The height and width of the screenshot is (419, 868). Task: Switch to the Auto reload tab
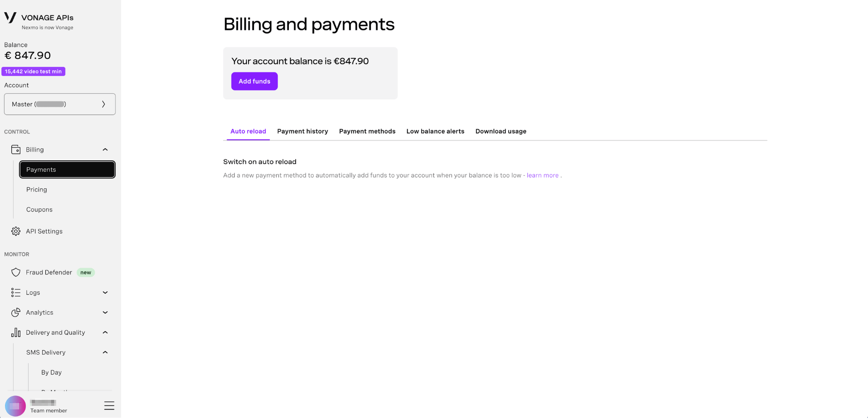(x=248, y=131)
